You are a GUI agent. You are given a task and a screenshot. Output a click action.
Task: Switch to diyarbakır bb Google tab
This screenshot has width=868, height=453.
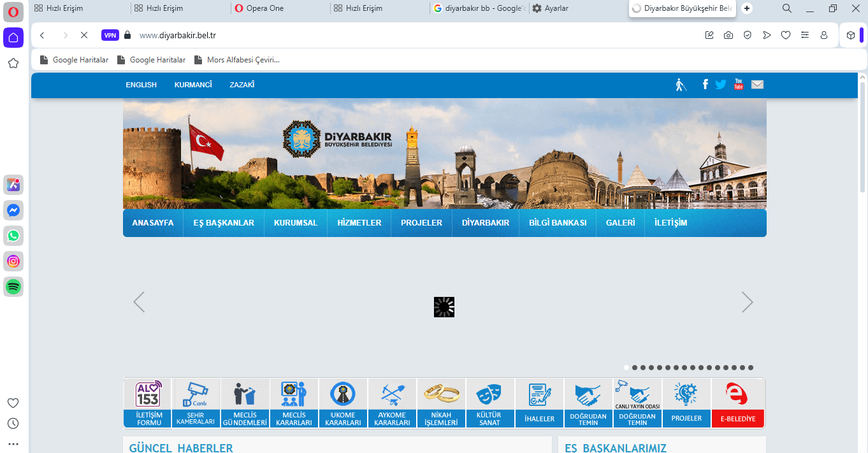479,8
